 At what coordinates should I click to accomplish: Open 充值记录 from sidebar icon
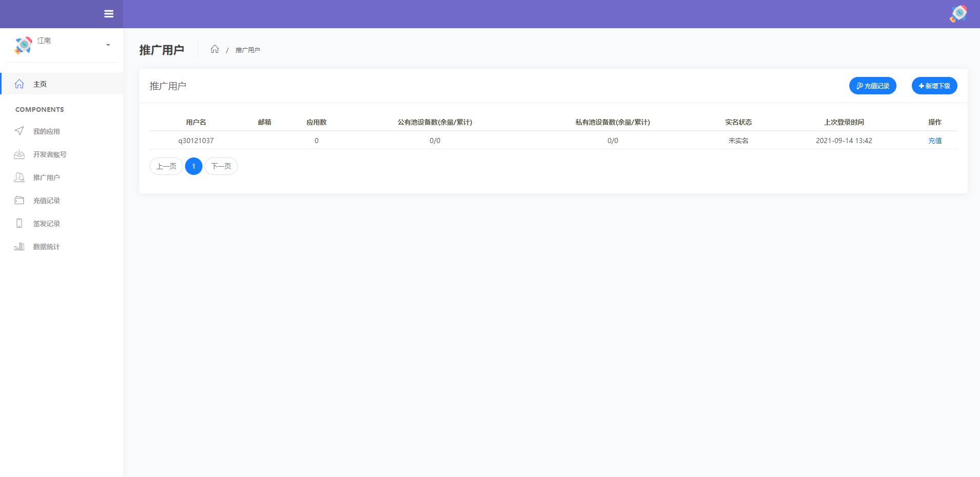(19, 201)
